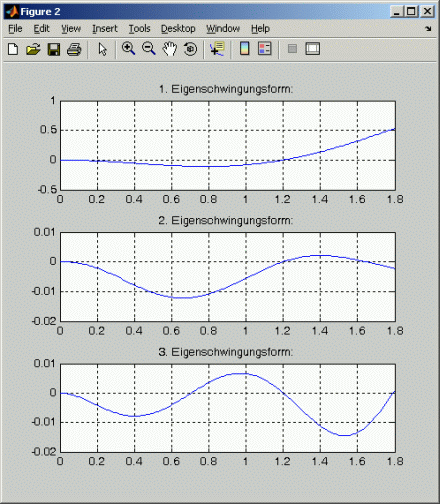This screenshot has width=440, height=504.
Task: Activate the Pan hand tool
Action: (170, 49)
